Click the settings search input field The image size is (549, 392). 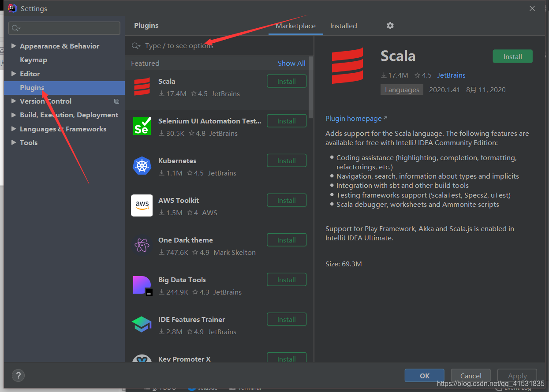coord(64,28)
